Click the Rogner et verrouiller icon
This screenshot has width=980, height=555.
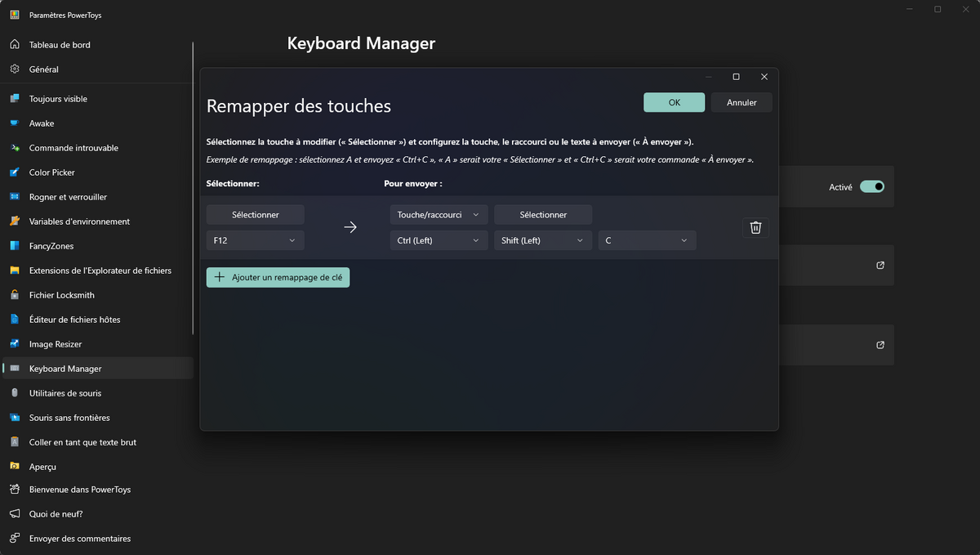[x=15, y=197]
